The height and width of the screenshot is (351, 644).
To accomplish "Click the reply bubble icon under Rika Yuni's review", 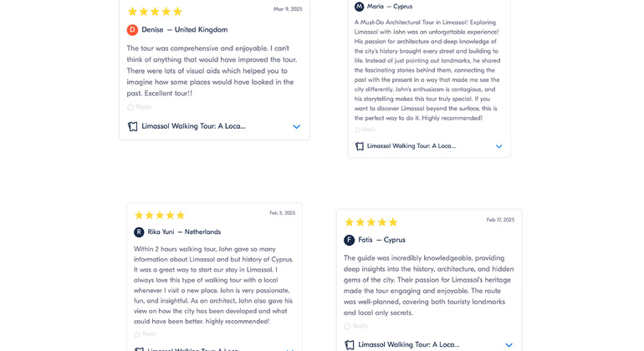I will [x=137, y=334].
